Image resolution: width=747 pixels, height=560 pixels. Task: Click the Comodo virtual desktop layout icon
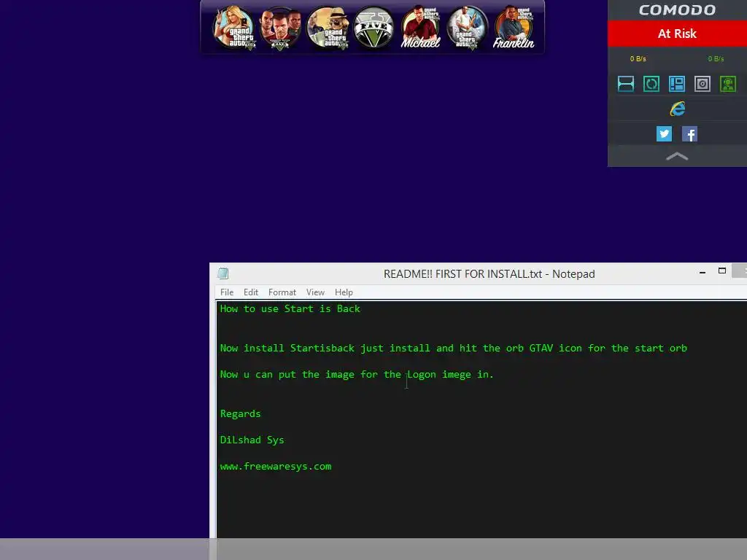coord(677,84)
